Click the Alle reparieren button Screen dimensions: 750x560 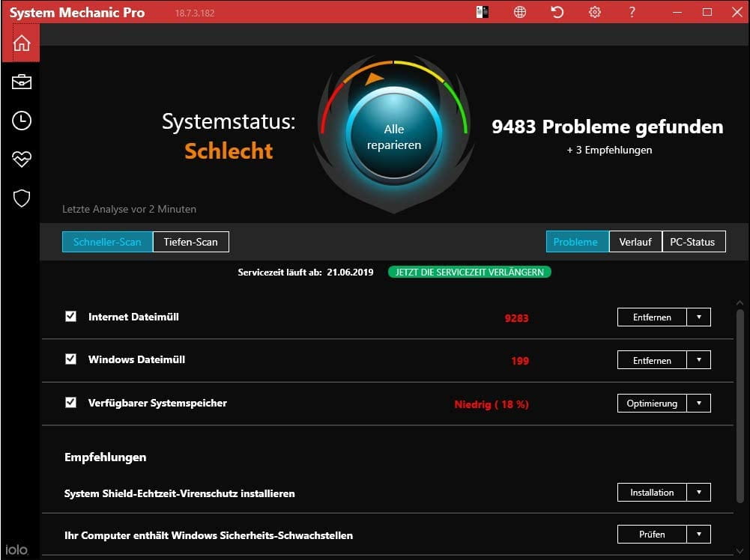pyautogui.click(x=393, y=138)
